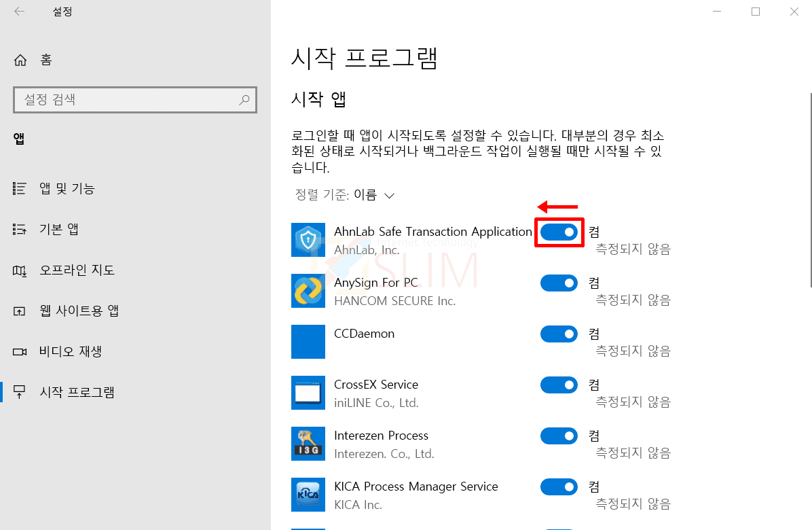Select 시작 프로그램 sidebar icon
812x530 pixels.
(x=20, y=392)
